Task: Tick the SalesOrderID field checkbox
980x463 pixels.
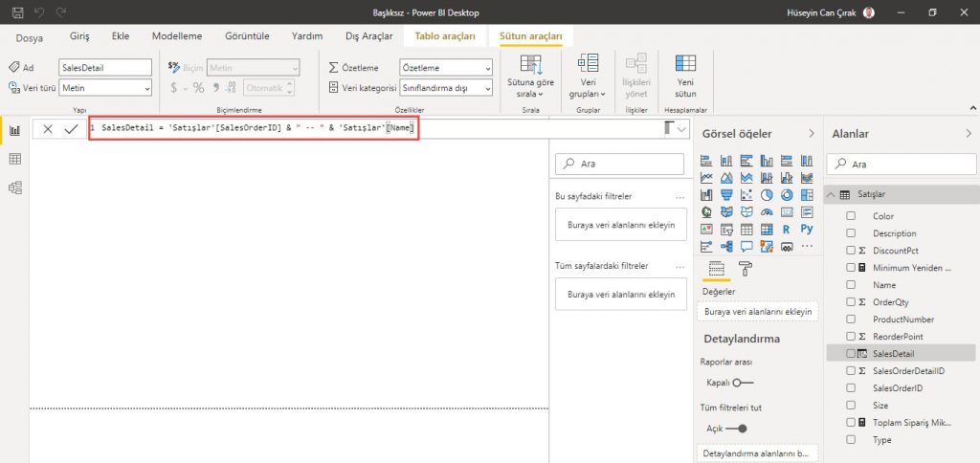Action: (x=851, y=388)
